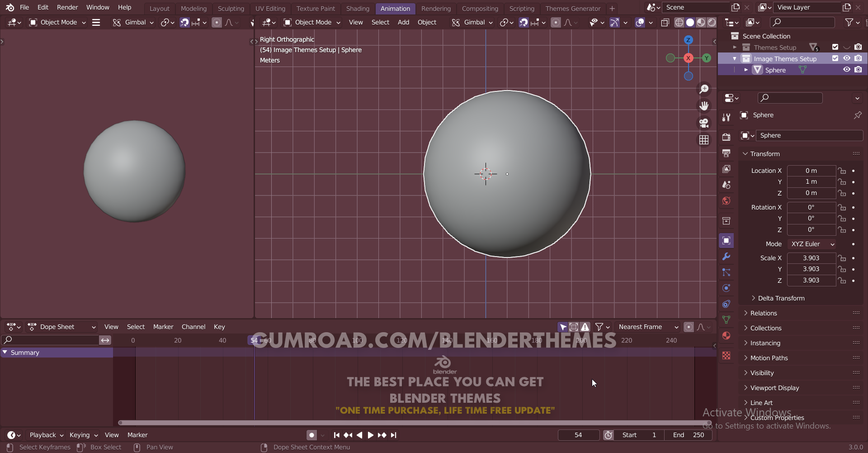Image resolution: width=868 pixels, height=453 pixels.
Task: Open the camera view toggle in viewport gizmos
Action: [704, 123]
